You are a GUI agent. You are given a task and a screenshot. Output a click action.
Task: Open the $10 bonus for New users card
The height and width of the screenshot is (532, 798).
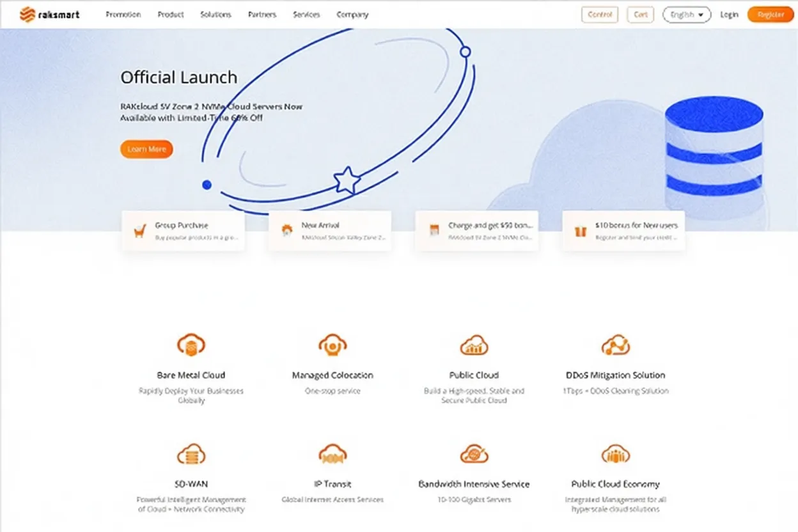point(623,231)
